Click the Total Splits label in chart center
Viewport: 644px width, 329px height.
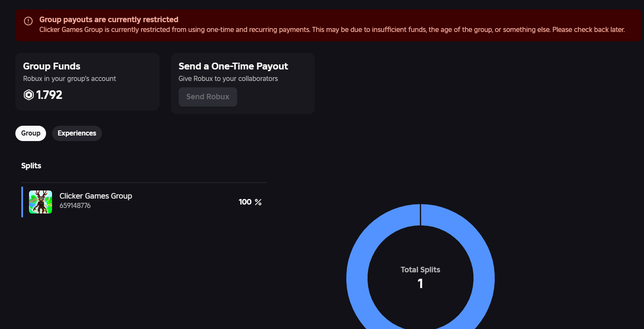[420, 269]
